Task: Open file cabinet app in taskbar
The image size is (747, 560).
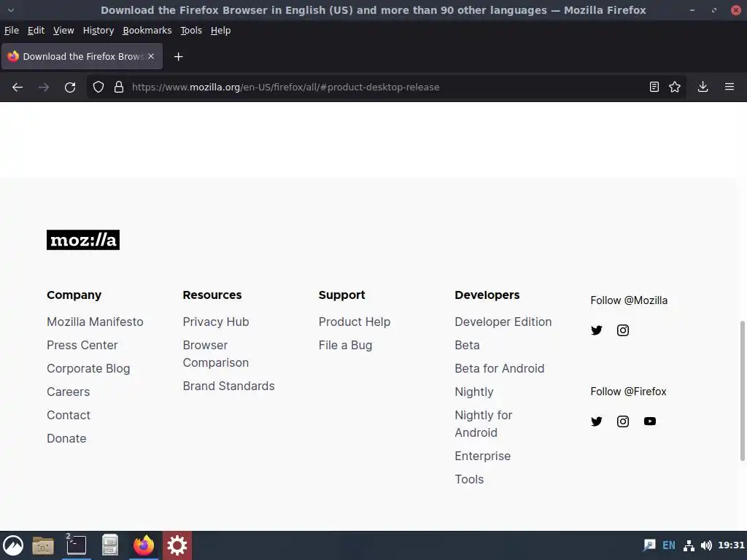Action: (110, 545)
